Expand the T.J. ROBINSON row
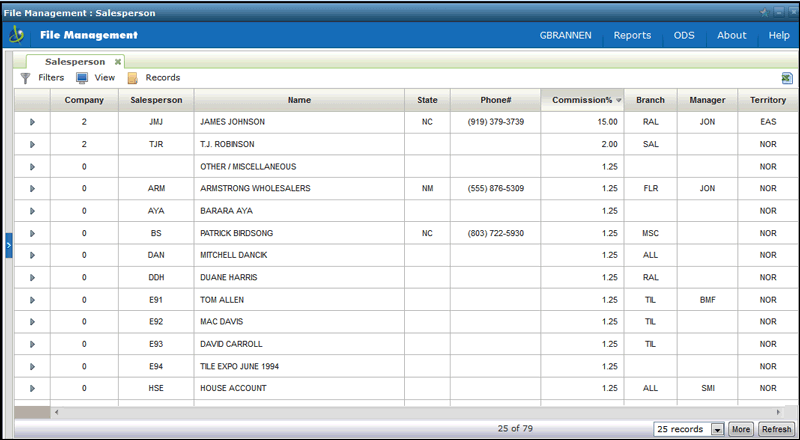The image size is (800, 440). [x=32, y=144]
